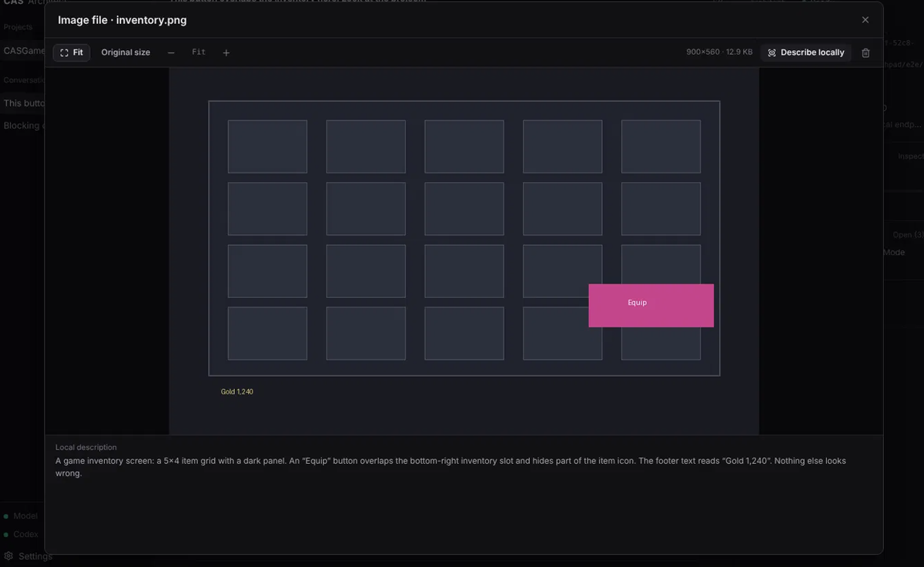Click the "Gold 1,240" text in the preview

click(237, 392)
